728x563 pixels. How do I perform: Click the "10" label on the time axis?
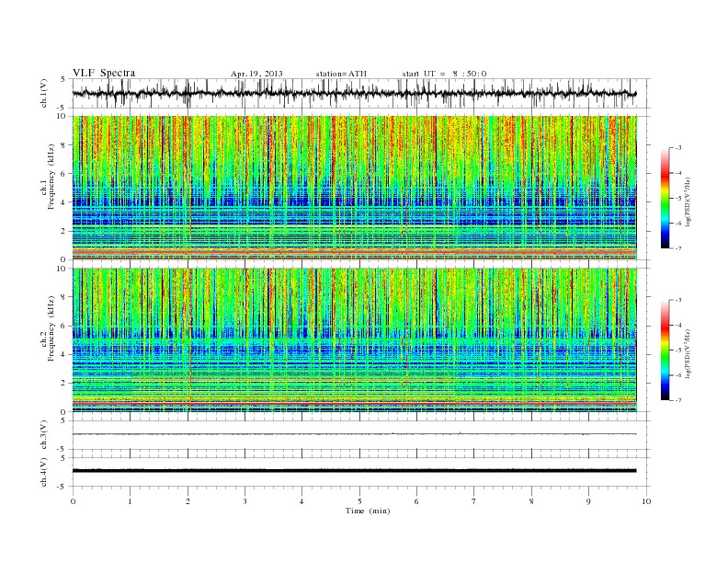(646, 501)
